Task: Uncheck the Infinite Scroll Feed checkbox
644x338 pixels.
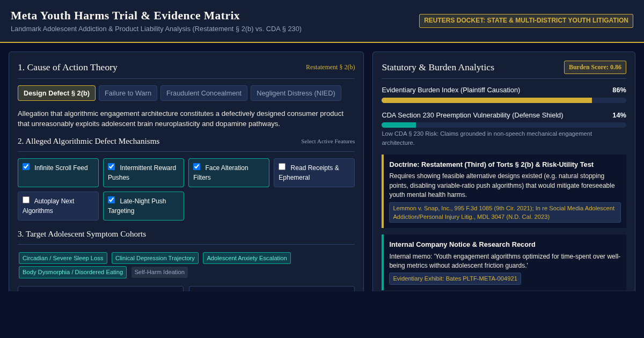Action: (26, 167)
